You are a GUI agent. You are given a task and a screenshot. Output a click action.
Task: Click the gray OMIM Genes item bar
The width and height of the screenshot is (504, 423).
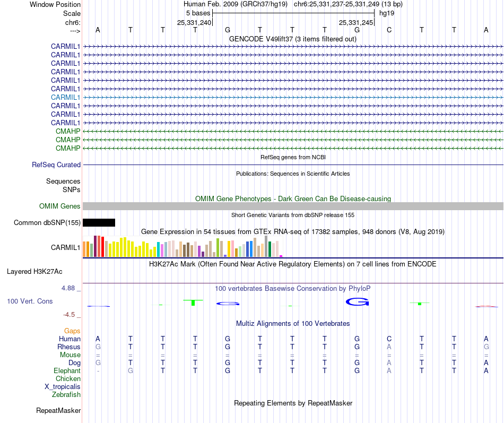pyautogui.click(x=293, y=206)
